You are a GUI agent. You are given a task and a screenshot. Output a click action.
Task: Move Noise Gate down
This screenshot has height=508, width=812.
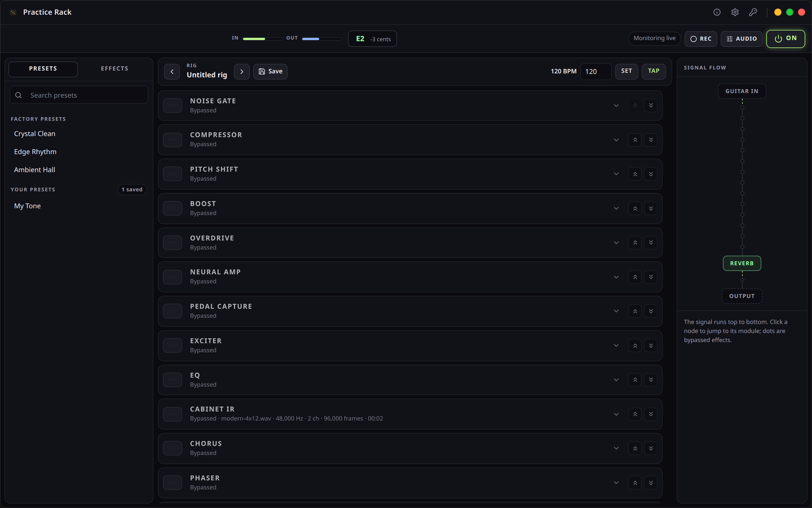[651, 106]
